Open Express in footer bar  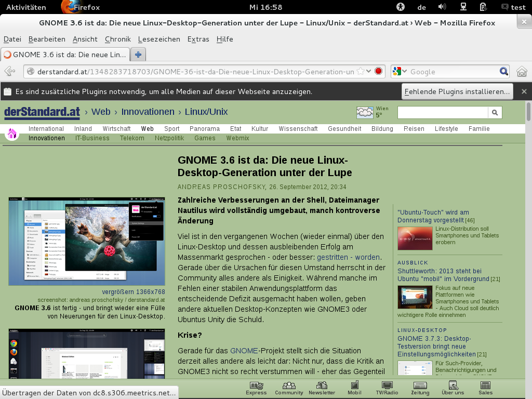256,389
